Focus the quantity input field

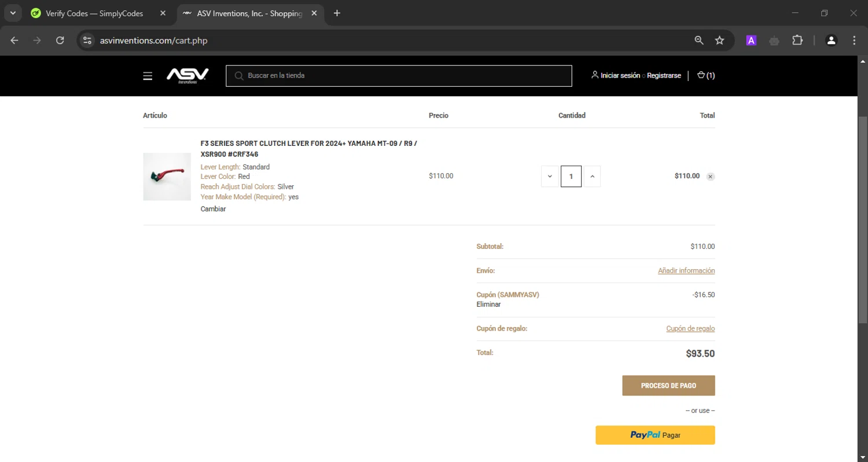[x=571, y=177]
